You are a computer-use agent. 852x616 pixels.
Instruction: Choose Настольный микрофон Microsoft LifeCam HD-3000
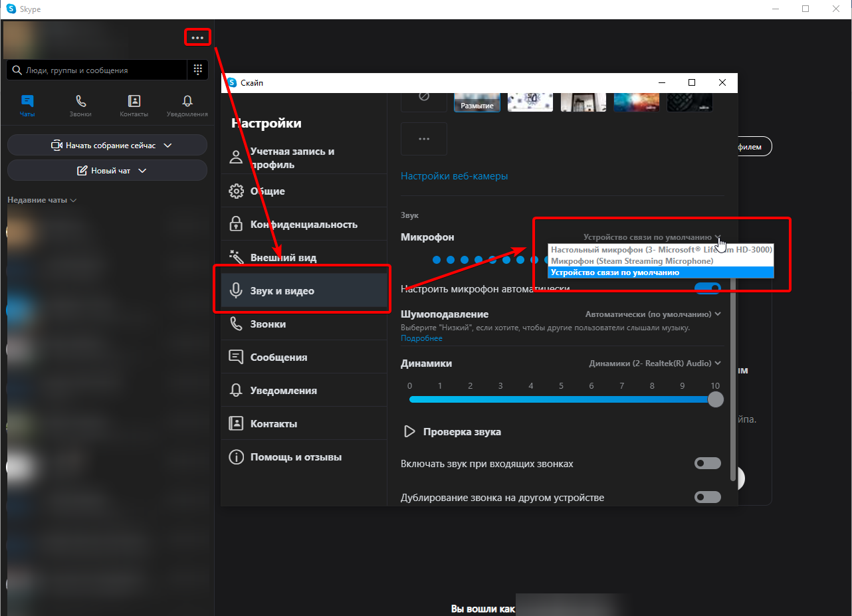(x=661, y=250)
